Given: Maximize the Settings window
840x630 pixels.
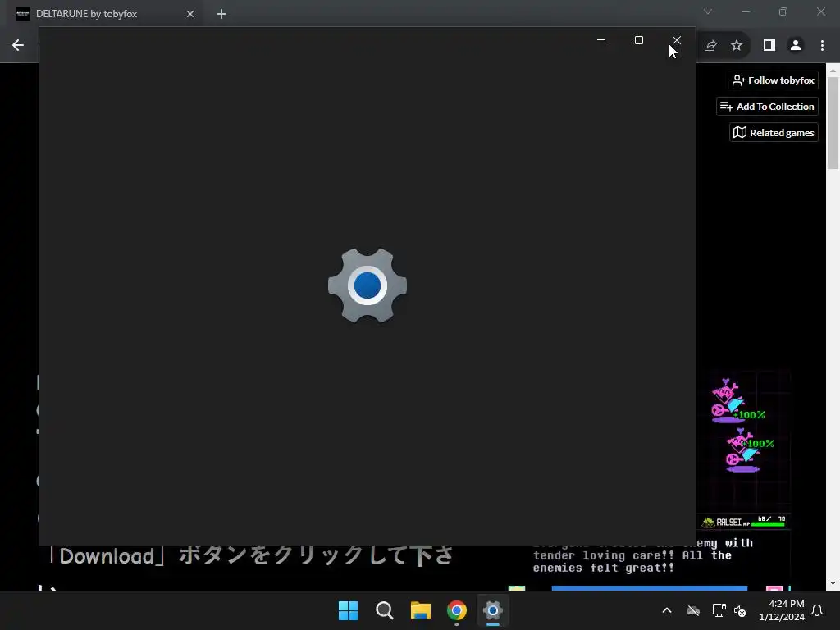Looking at the screenshot, I should (x=638, y=40).
